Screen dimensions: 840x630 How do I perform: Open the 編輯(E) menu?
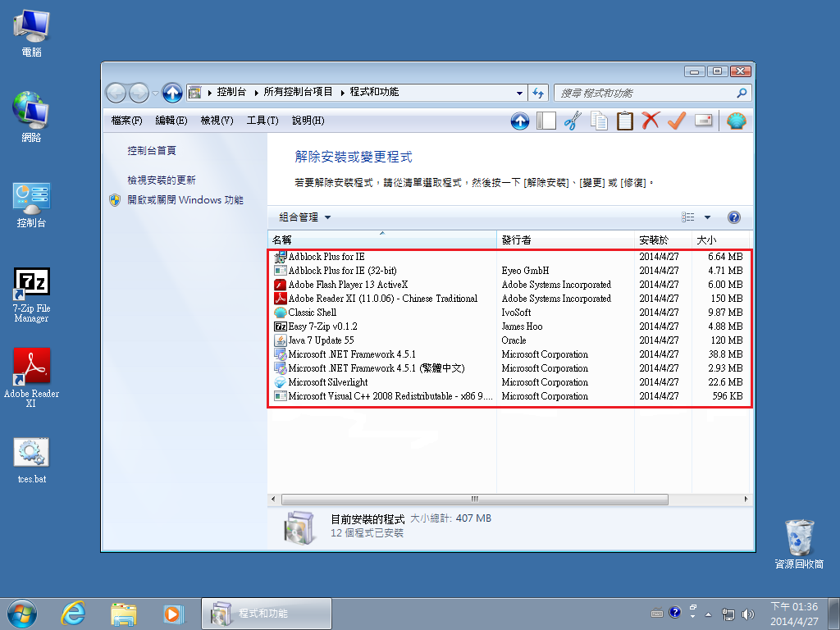pyautogui.click(x=171, y=121)
